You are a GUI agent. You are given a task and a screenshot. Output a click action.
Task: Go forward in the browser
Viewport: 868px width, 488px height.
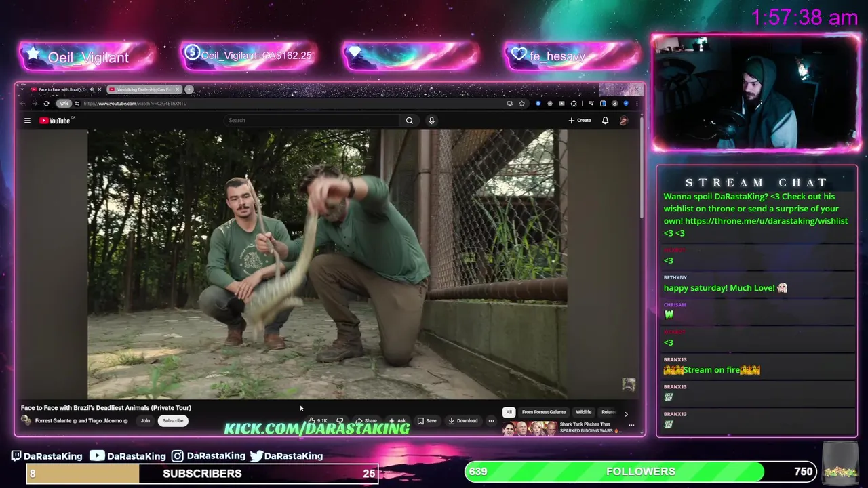pyautogui.click(x=35, y=104)
